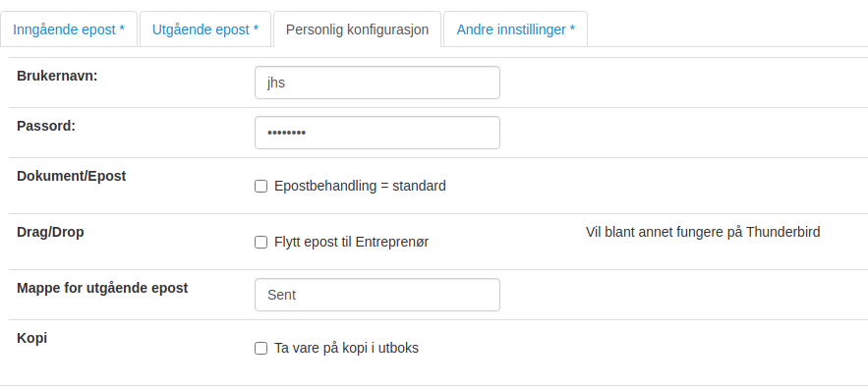Click the Brukernavn: row label

click(x=57, y=76)
